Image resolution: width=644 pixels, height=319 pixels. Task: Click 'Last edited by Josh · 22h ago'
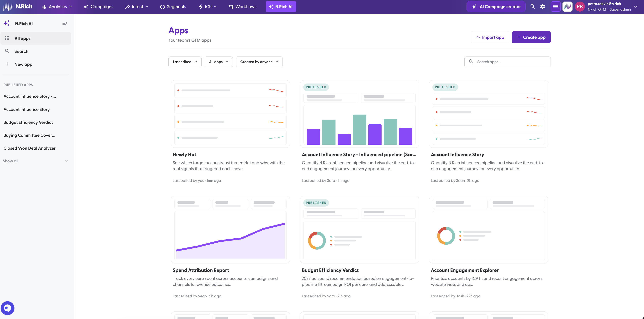(x=455, y=296)
